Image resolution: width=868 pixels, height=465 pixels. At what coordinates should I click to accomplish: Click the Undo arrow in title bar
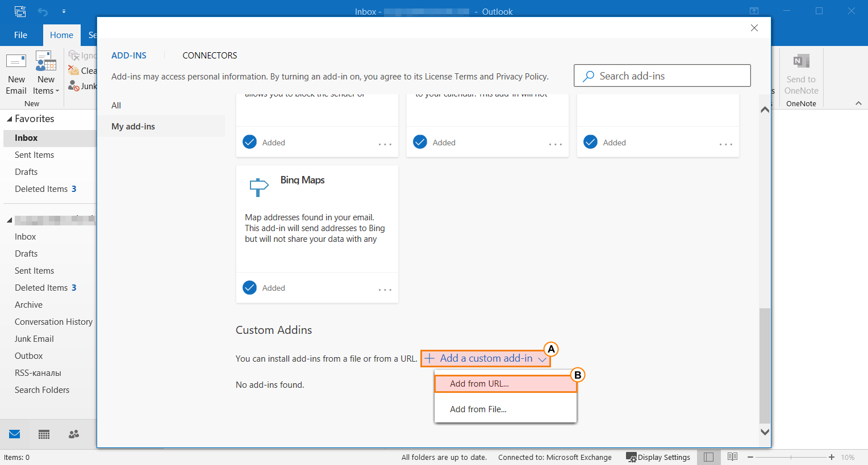(x=43, y=11)
